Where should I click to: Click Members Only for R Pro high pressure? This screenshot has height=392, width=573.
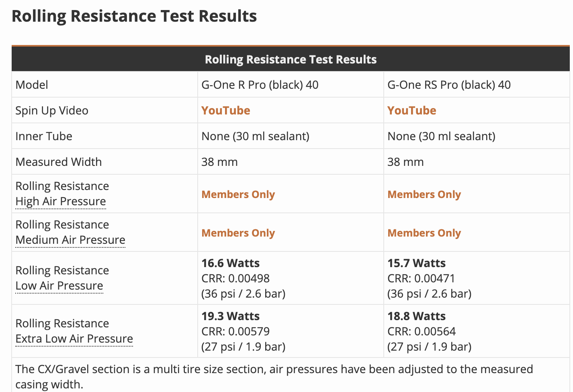[x=238, y=194]
